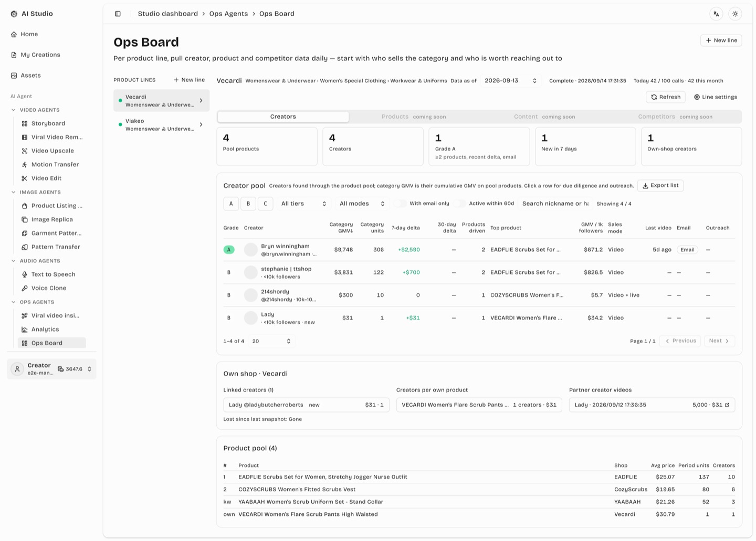
Task: Click New line in Product Lines
Action: [x=189, y=80]
